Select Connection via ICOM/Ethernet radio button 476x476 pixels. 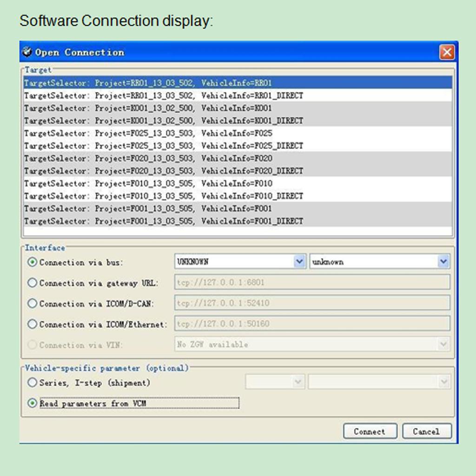tap(33, 324)
